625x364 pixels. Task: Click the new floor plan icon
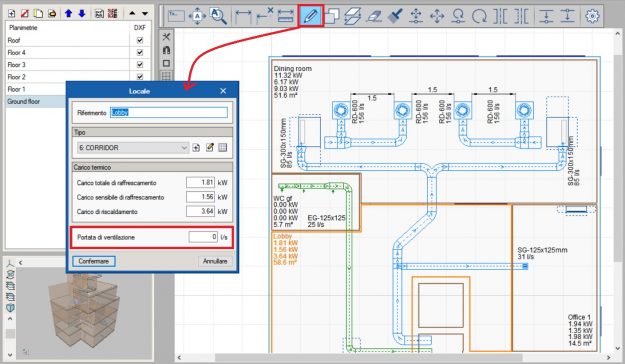pyautogui.click(x=12, y=14)
